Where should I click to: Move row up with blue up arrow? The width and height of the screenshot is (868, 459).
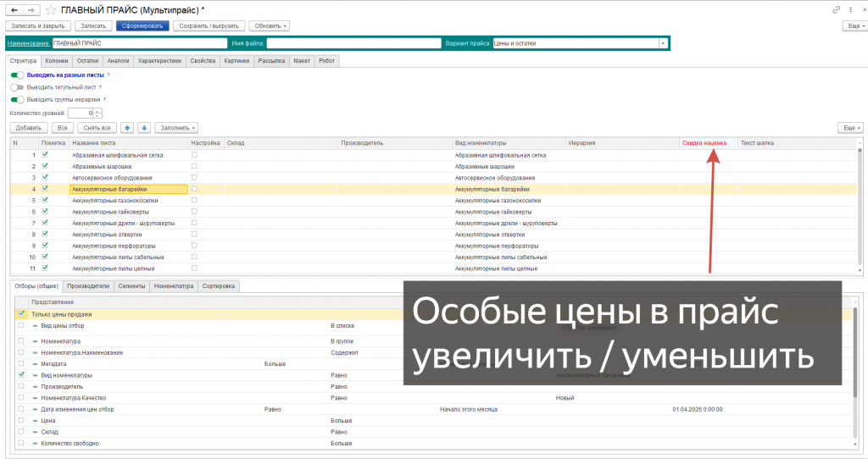pyautogui.click(x=127, y=128)
